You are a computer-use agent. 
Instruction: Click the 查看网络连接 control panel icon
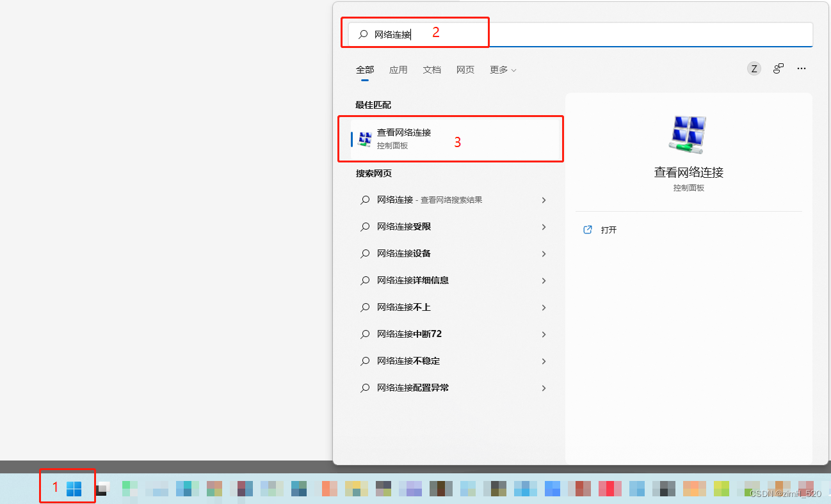pyautogui.click(x=366, y=138)
